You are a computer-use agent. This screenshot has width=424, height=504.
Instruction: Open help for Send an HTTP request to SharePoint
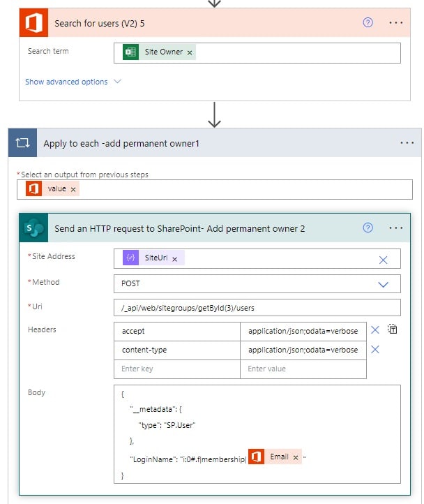(x=368, y=228)
